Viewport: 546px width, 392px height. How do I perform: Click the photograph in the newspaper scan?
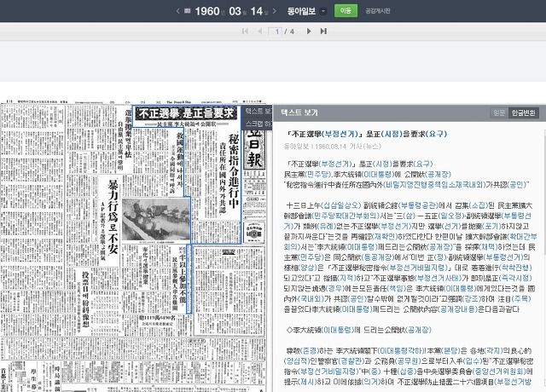point(156,219)
